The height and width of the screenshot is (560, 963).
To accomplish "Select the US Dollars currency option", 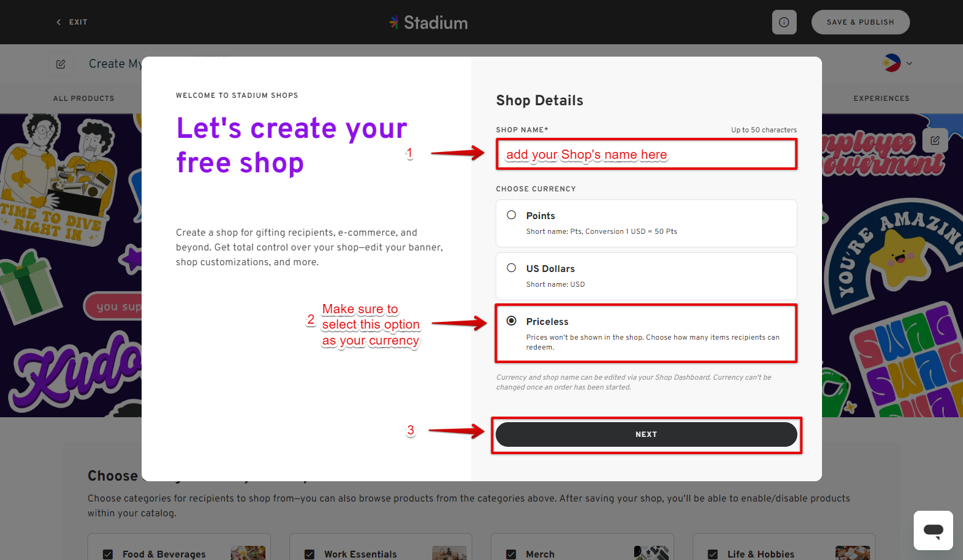I will (x=512, y=268).
